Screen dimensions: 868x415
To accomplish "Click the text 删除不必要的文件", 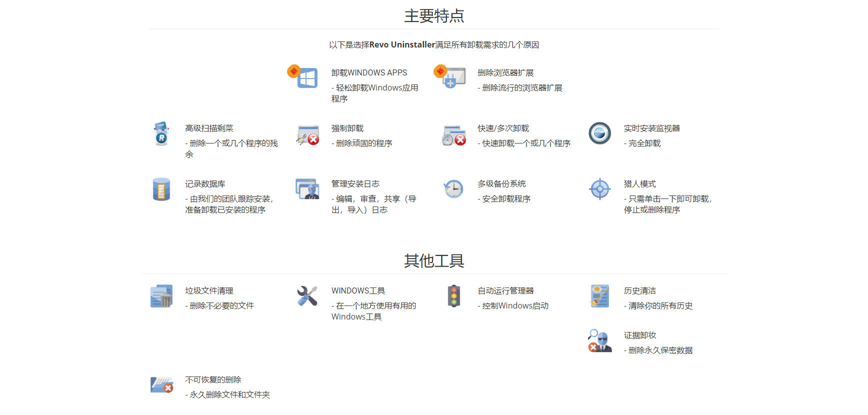I will 219,306.
